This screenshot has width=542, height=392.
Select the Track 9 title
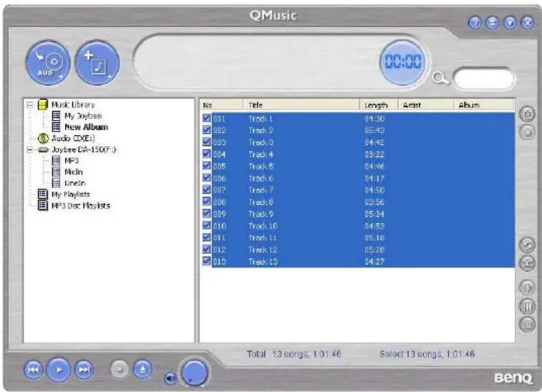point(261,214)
